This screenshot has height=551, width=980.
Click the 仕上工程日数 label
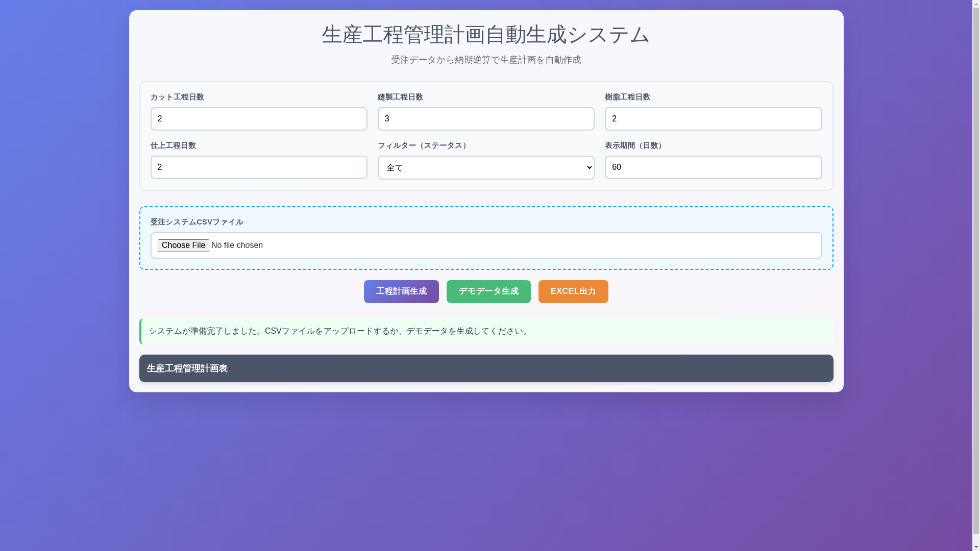coord(173,145)
